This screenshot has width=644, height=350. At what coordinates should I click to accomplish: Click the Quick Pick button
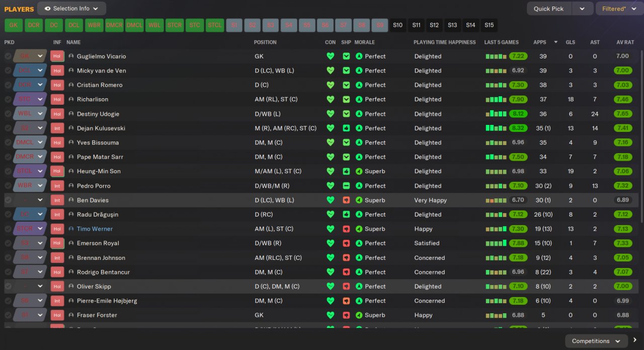pos(549,9)
